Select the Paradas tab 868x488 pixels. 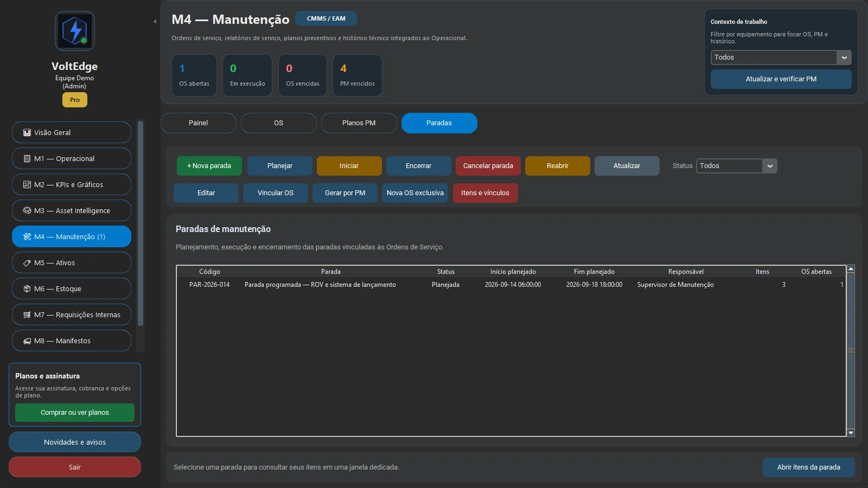[439, 123]
